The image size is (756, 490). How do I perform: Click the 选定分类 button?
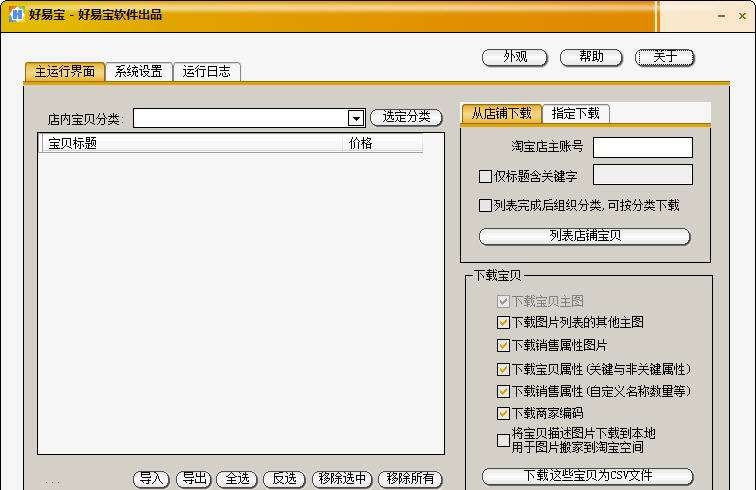[x=406, y=117]
